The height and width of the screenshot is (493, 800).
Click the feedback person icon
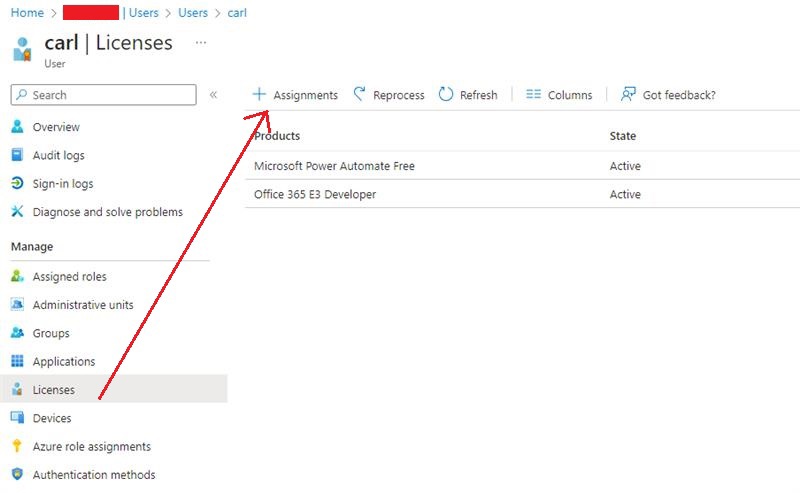click(x=628, y=94)
